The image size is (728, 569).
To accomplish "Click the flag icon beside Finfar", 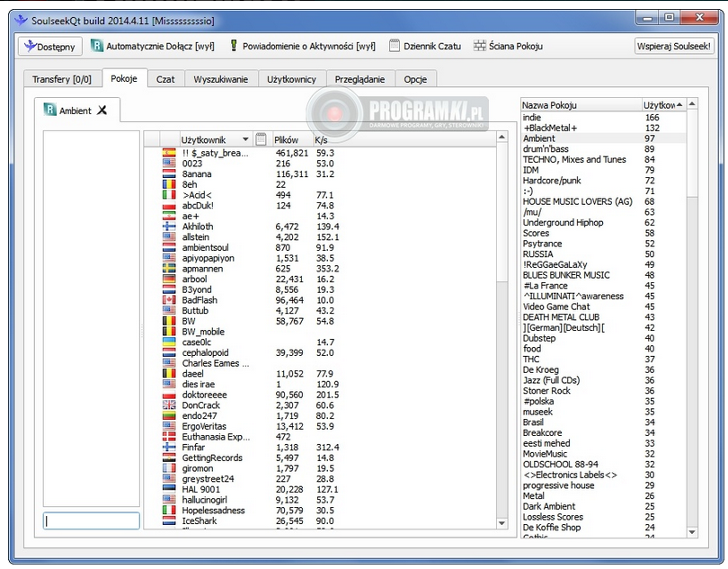I will pos(169,447).
